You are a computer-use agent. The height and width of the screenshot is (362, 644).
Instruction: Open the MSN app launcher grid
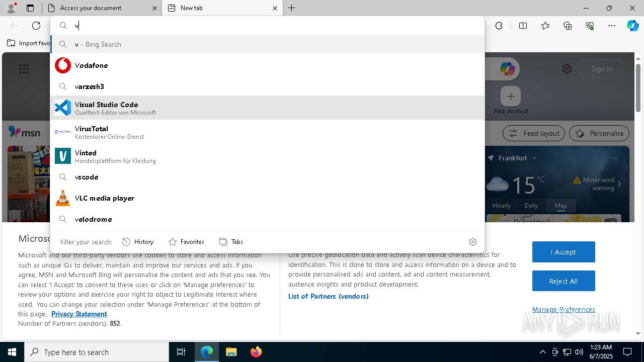24,69
